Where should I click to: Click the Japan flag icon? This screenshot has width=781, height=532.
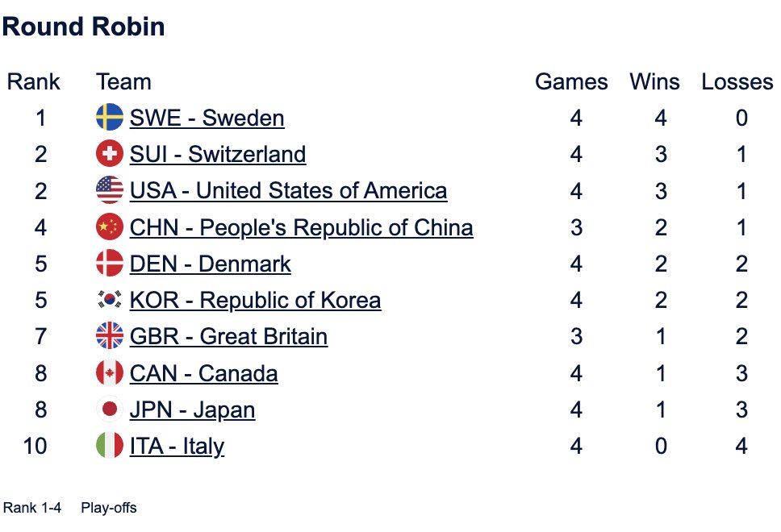click(x=109, y=410)
